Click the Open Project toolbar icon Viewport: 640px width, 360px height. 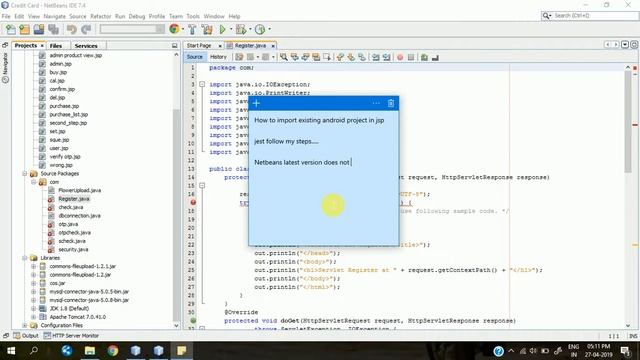pyautogui.click(x=39, y=29)
